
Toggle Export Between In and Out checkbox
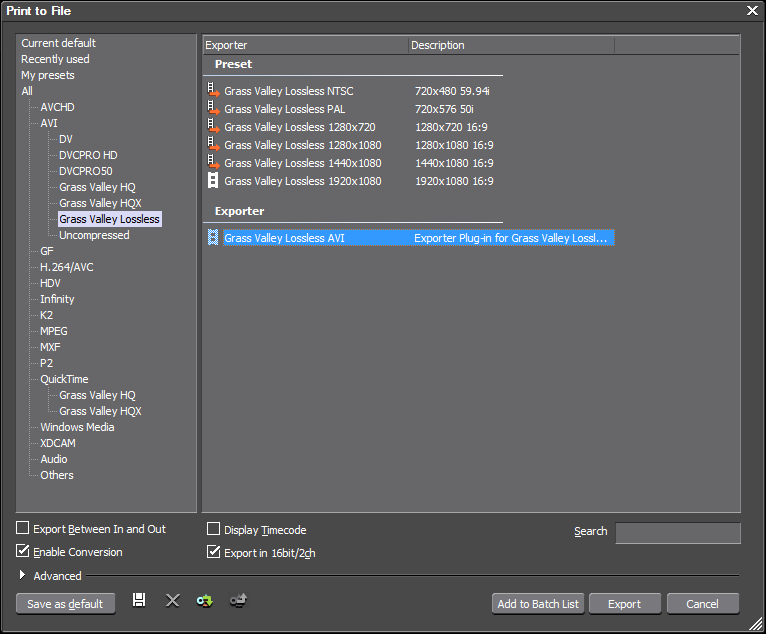(22, 528)
